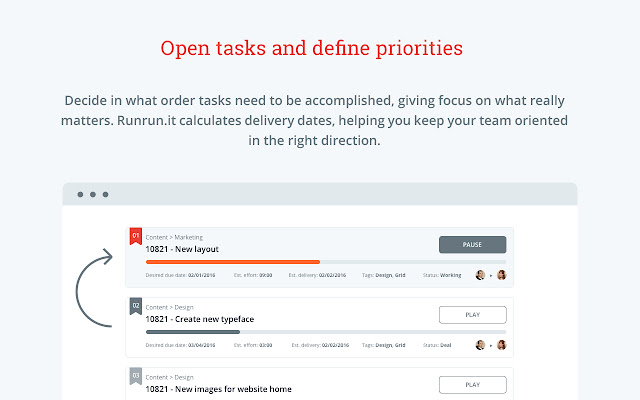
Task: Click the first avatar on Create new typeface task
Action: [x=480, y=344]
